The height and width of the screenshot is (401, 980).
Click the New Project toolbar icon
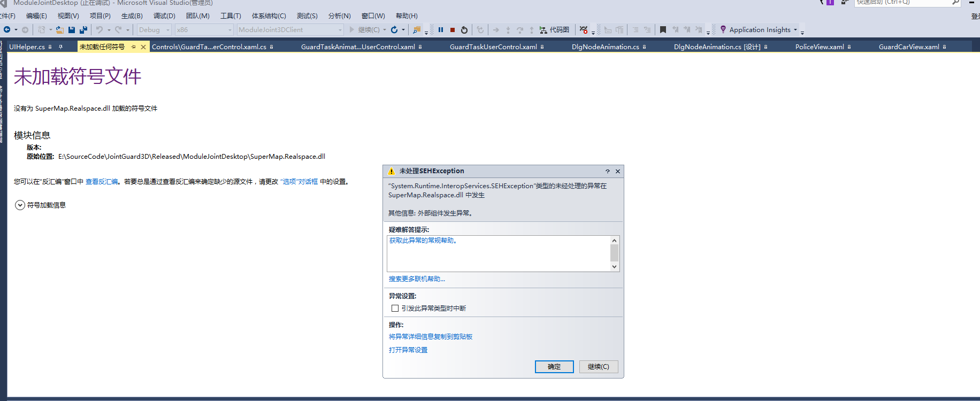(41, 30)
